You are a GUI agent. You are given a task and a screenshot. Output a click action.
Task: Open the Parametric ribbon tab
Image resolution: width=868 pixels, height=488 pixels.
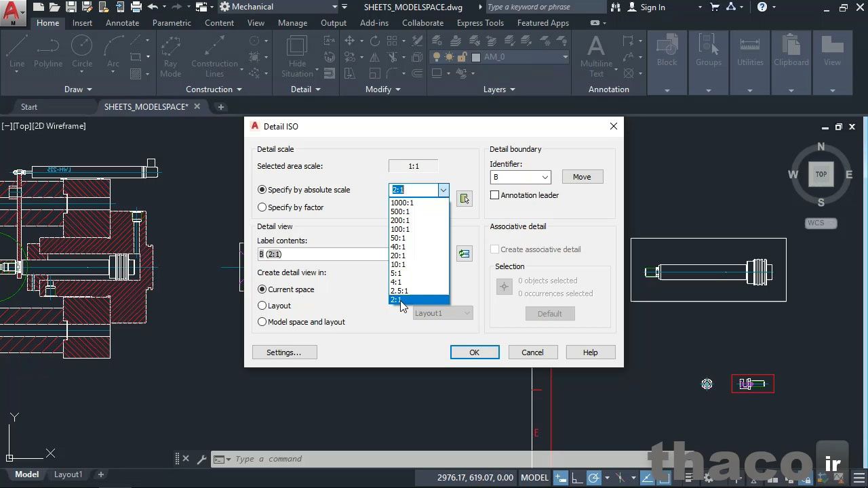click(172, 23)
